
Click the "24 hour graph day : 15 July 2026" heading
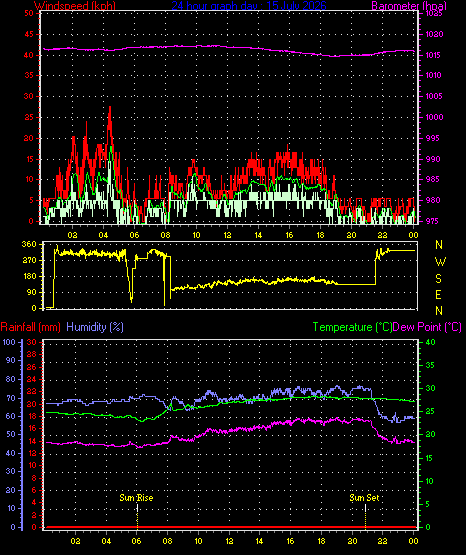pyautogui.click(x=249, y=6)
